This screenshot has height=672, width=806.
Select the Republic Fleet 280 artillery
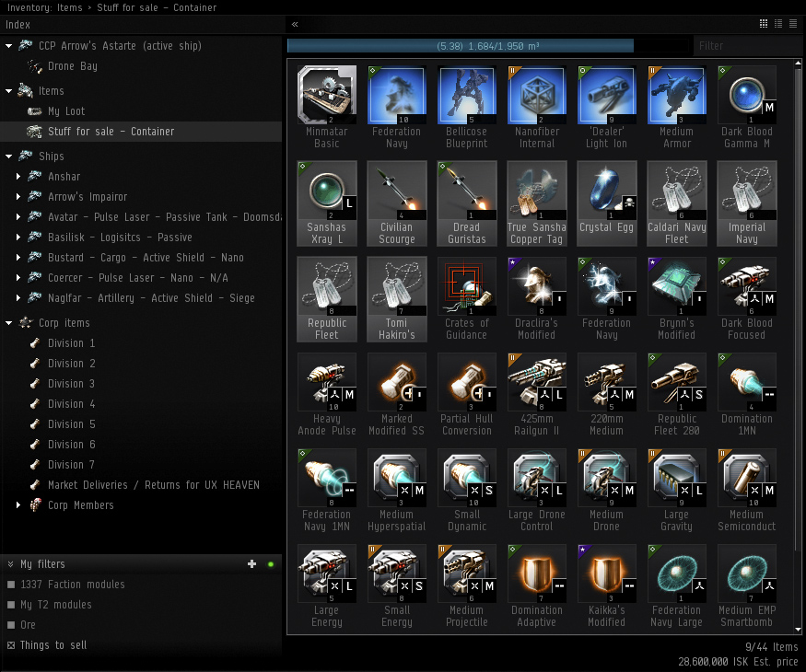(x=676, y=382)
